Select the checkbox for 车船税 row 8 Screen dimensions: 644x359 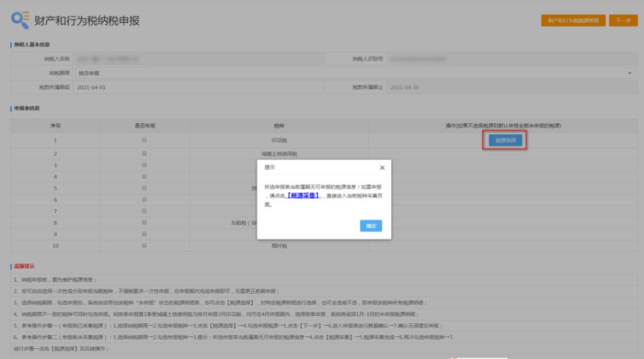click(x=145, y=223)
